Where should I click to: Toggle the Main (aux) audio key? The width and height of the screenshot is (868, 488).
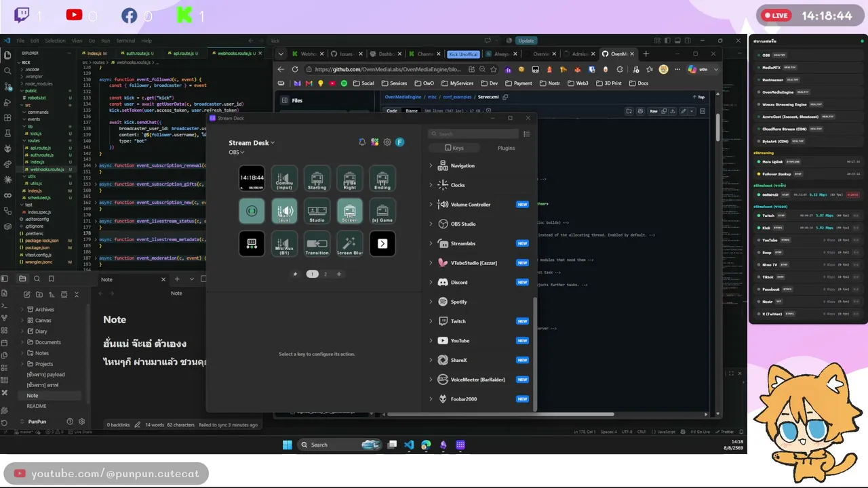pos(284,211)
